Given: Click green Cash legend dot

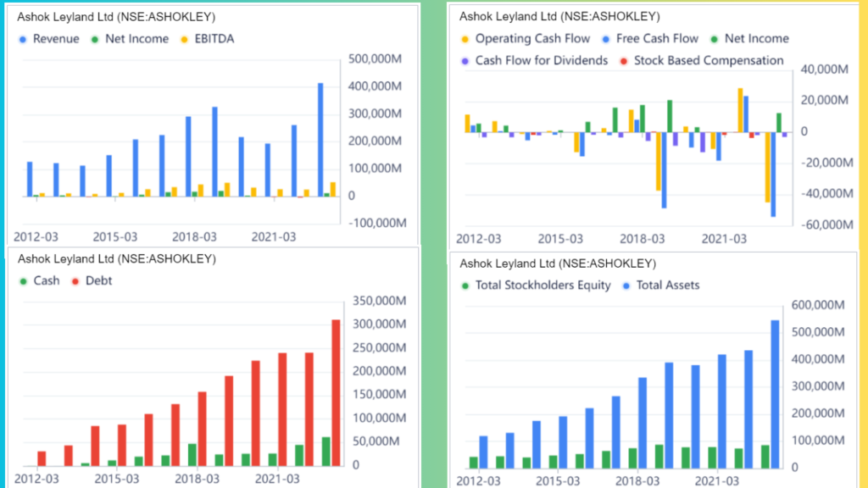Looking at the screenshot, I should pyautogui.click(x=23, y=281).
